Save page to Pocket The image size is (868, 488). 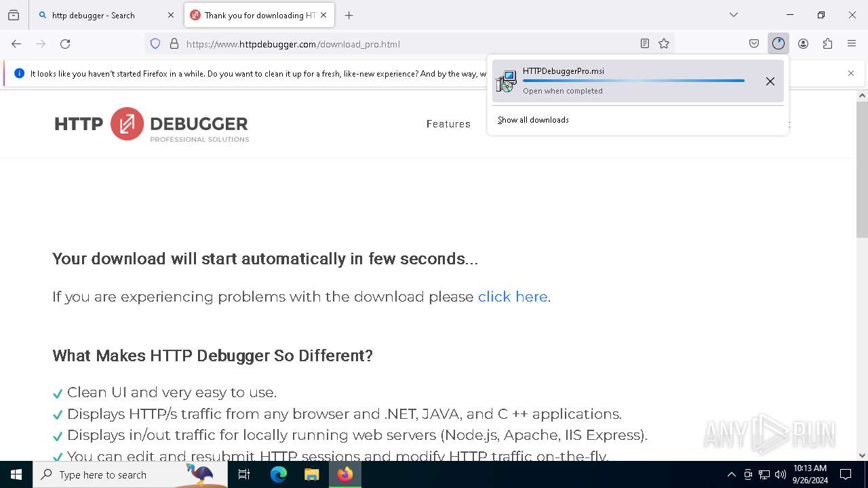click(x=754, y=44)
